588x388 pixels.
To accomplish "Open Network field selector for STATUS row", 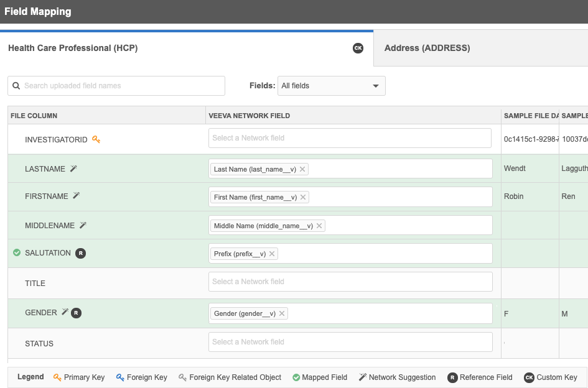I will [x=350, y=342].
